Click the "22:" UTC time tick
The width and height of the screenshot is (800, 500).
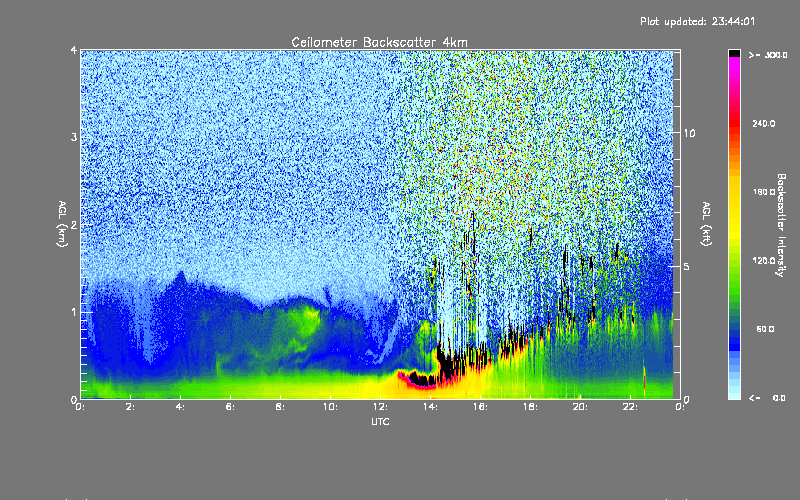[630, 407]
